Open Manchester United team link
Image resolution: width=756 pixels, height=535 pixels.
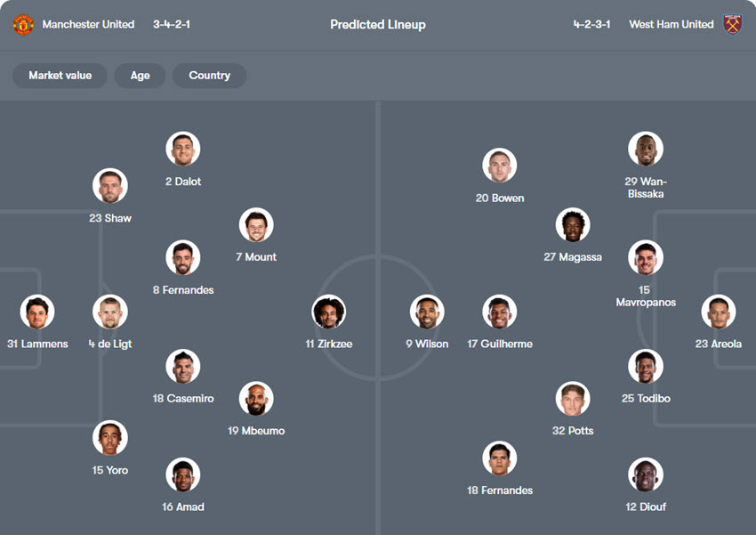click(88, 25)
